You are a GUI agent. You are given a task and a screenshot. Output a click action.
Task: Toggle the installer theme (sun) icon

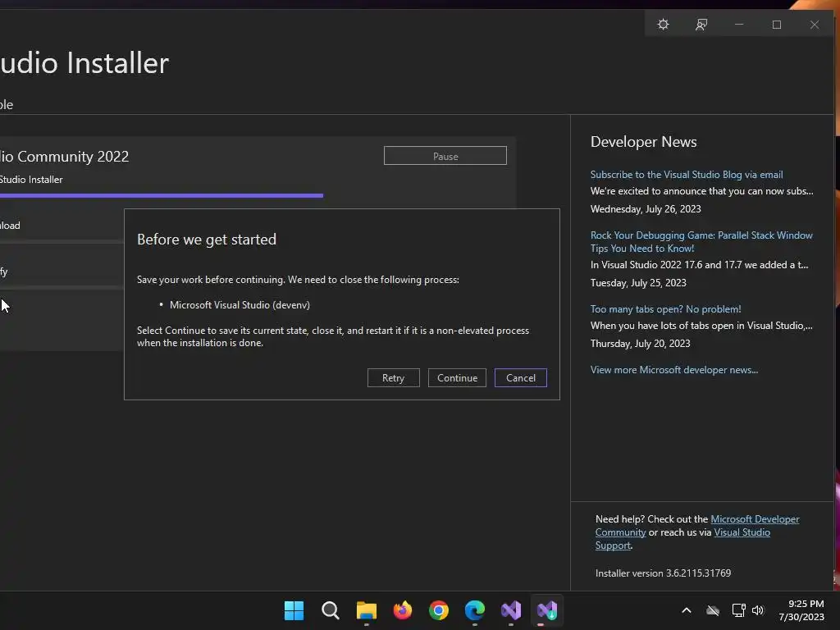(x=663, y=25)
